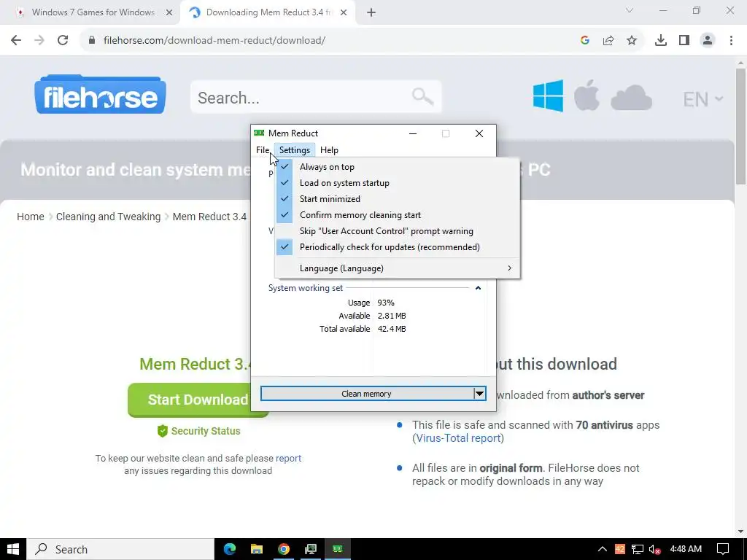This screenshot has height=560, width=747.
Task: Click the Settings menu in Mem Reduct
Action: point(295,150)
